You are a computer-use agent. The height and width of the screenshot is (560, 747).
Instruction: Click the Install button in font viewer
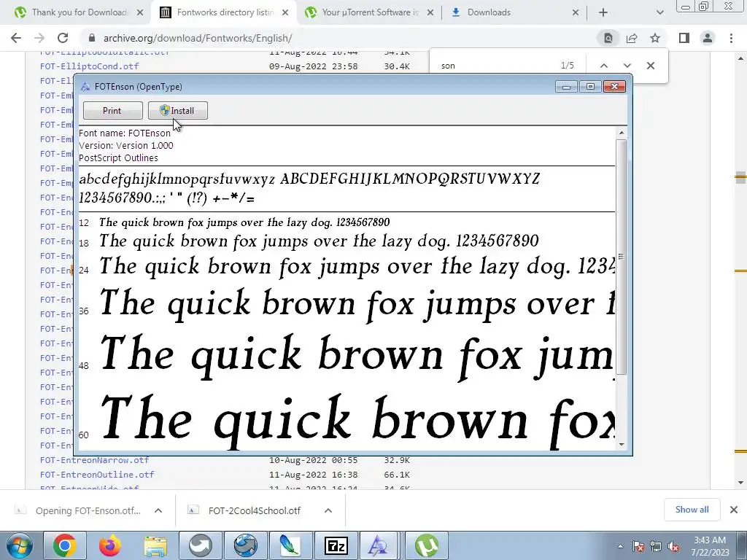178,111
